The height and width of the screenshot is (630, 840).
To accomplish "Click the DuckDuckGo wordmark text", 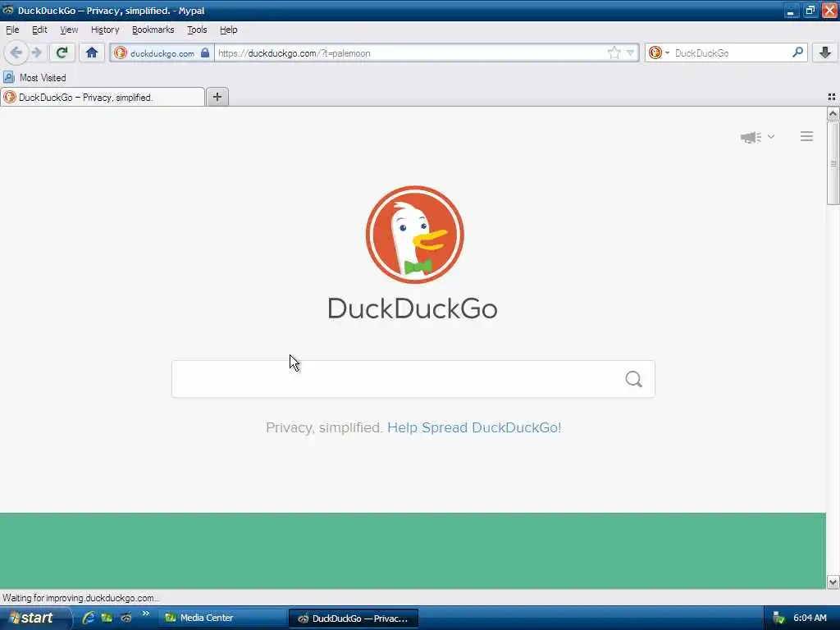I will coord(413,308).
